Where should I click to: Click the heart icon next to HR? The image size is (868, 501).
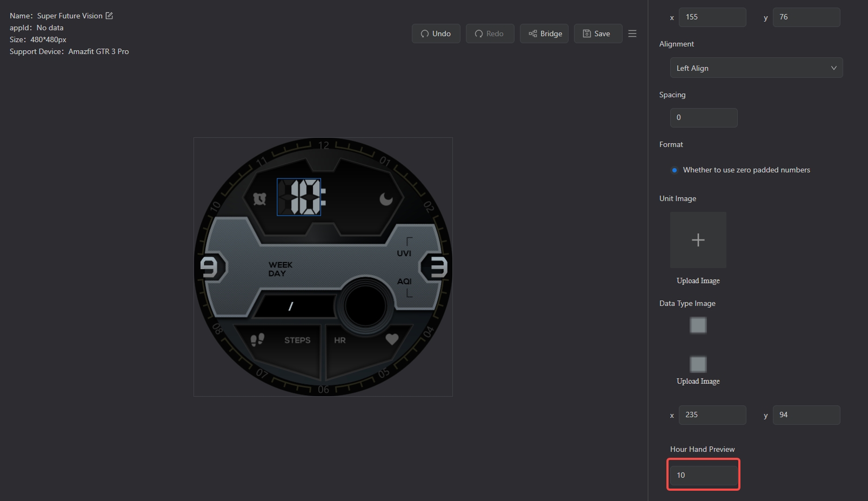pos(392,339)
